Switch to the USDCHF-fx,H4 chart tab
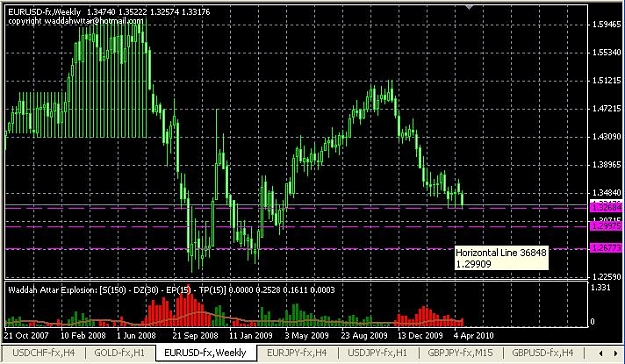Image resolution: width=625 pixels, height=364 pixels. point(43,352)
